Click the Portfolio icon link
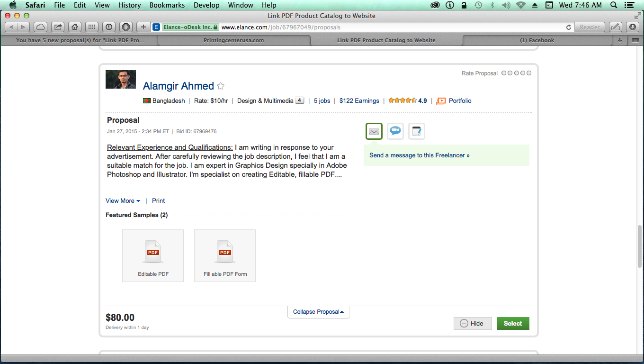The image size is (644, 364). 441,101
